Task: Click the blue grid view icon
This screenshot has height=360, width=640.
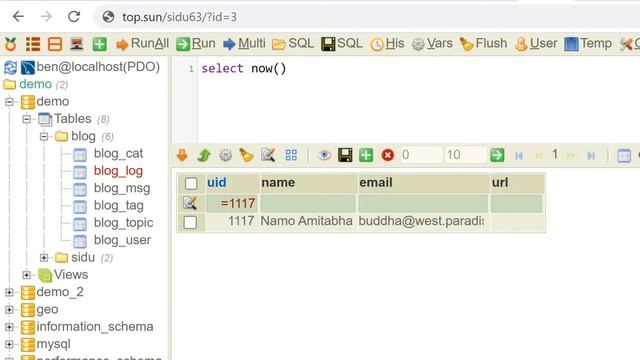Action: tap(291, 155)
